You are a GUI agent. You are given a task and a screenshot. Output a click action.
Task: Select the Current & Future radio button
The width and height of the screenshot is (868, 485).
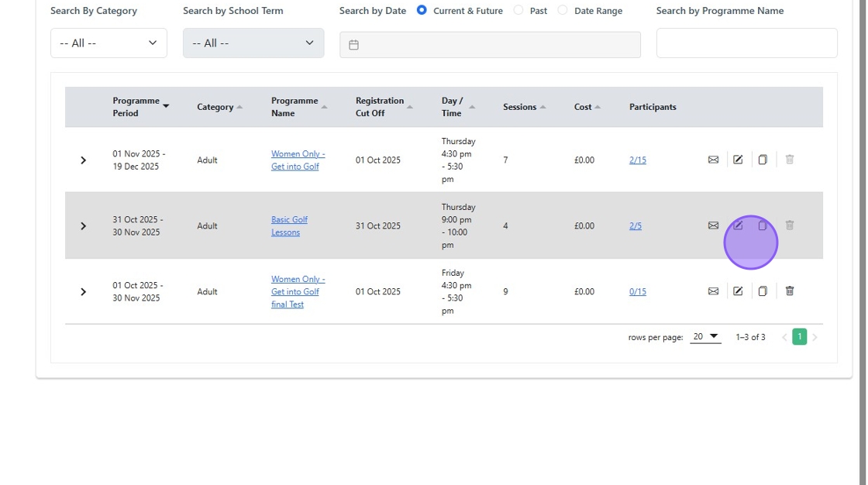422,10
